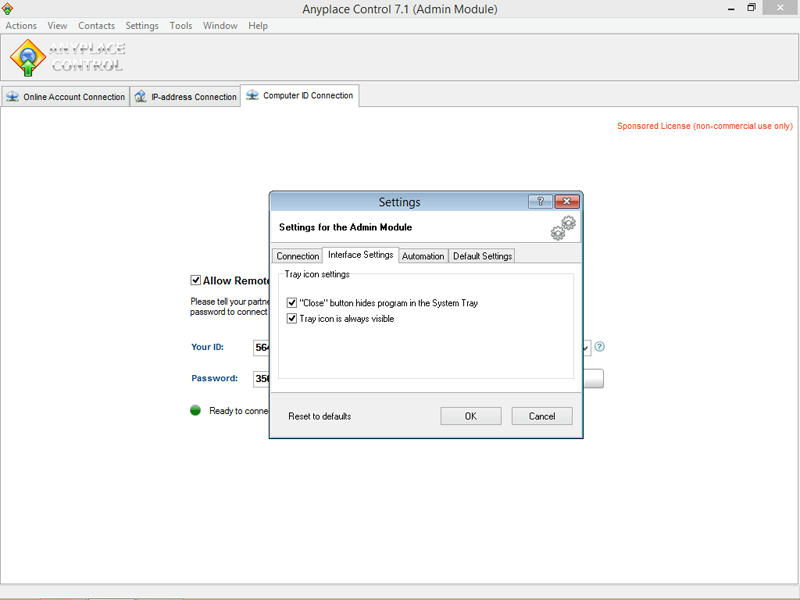This screenshot has height=600, width=800.
Task: Select the Interface Settings tab
Action: click(361, 255)
